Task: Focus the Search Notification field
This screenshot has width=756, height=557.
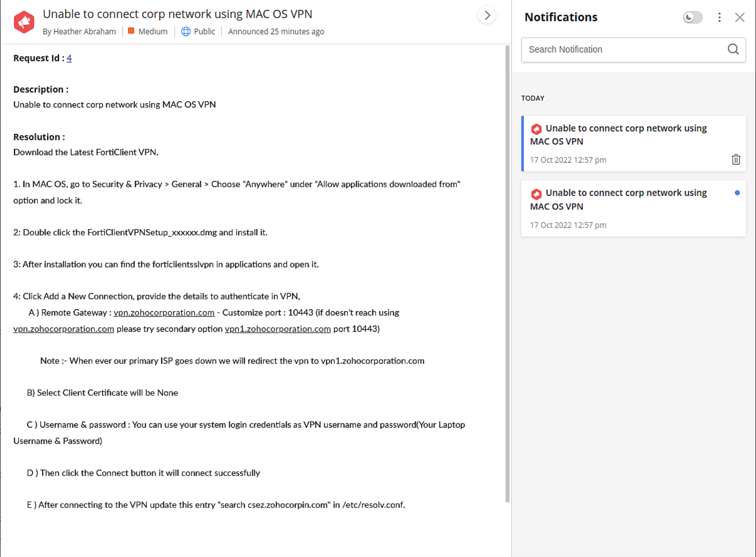Action: coord(624,50)
